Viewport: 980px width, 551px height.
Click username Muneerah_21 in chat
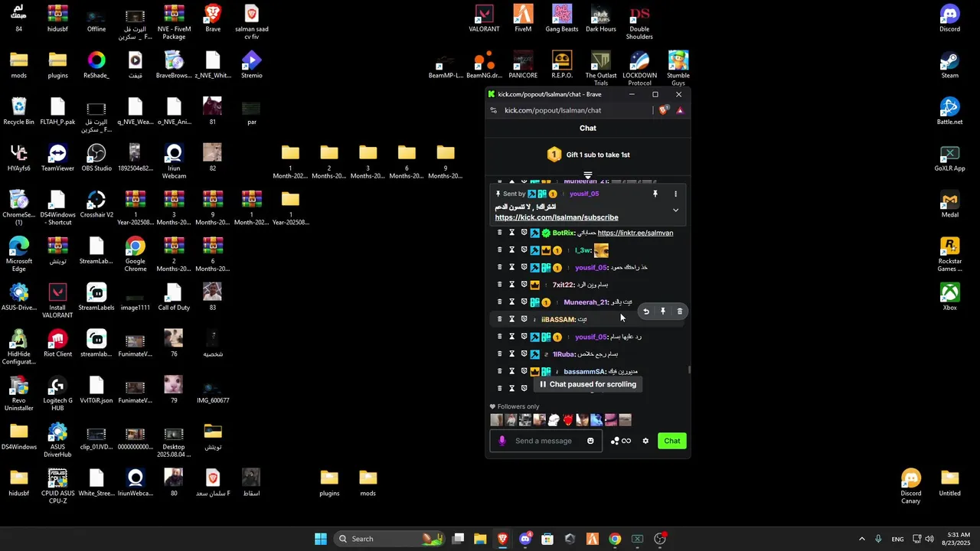[x=586, y=302]
